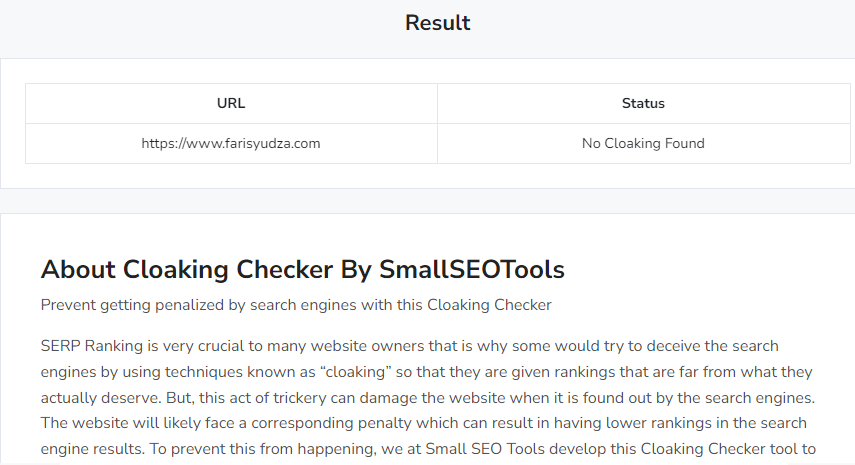Select the "Status" column header

pyautogui.click(x=643, y=103)
